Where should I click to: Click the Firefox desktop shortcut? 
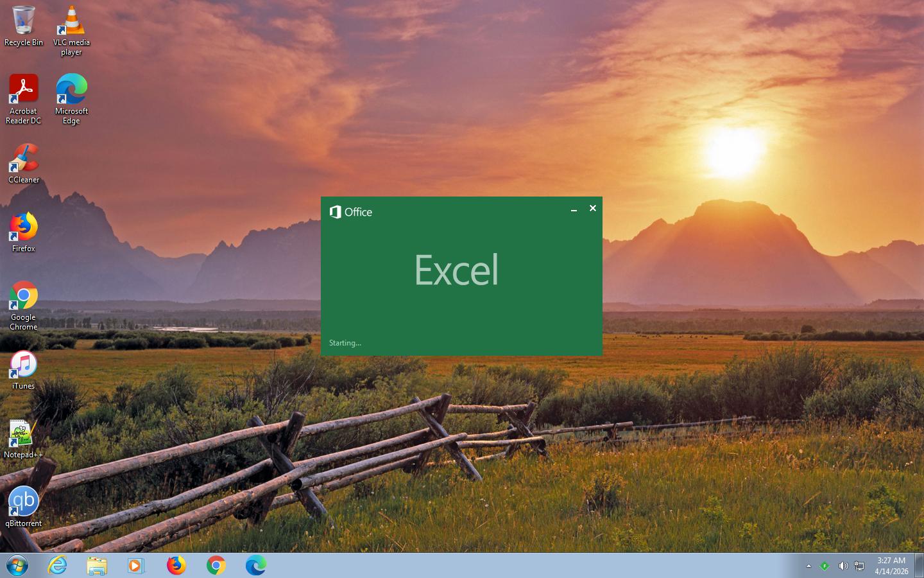pyautogui.click(x=24, y=227)
